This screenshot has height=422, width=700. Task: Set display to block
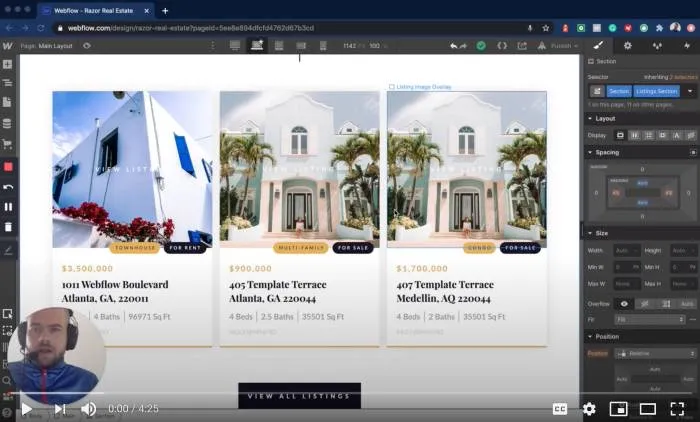point(620,135)
